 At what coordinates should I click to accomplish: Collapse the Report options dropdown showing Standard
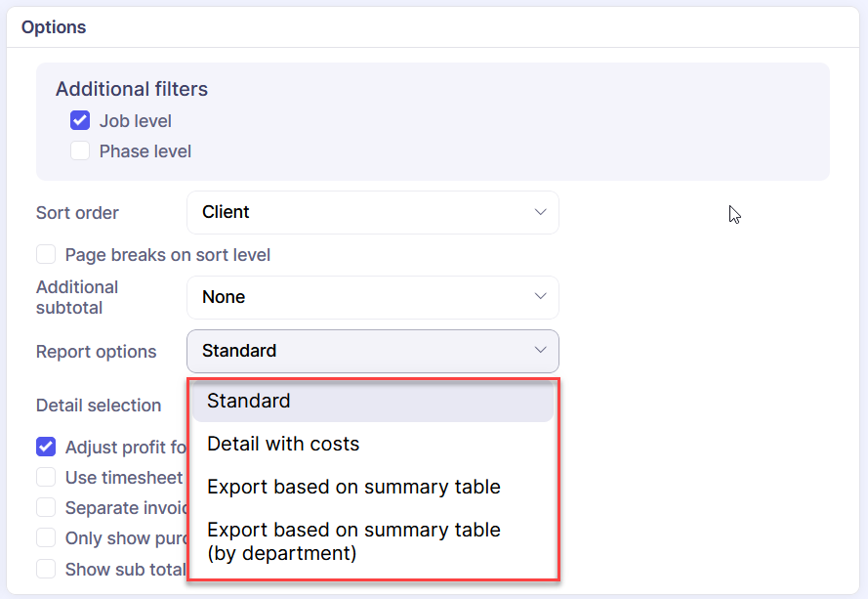[x=371, y=351]
